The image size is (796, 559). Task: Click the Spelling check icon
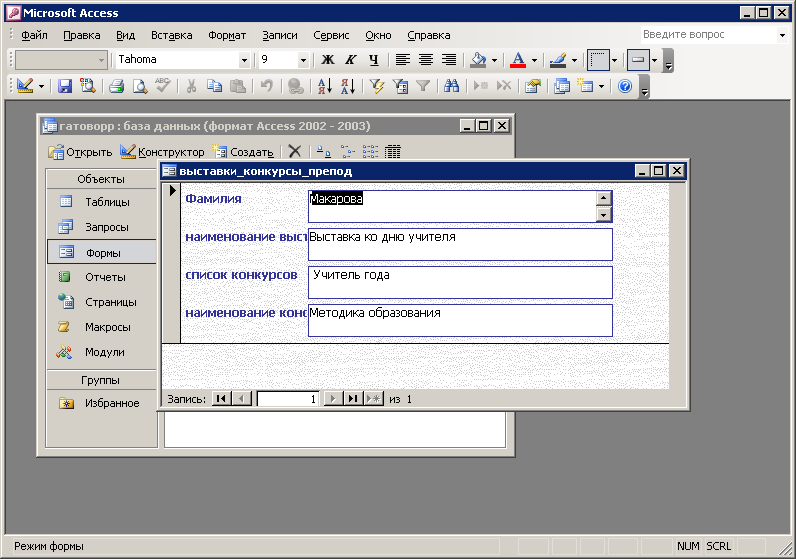pyautogui.click(x=163, y=86)
